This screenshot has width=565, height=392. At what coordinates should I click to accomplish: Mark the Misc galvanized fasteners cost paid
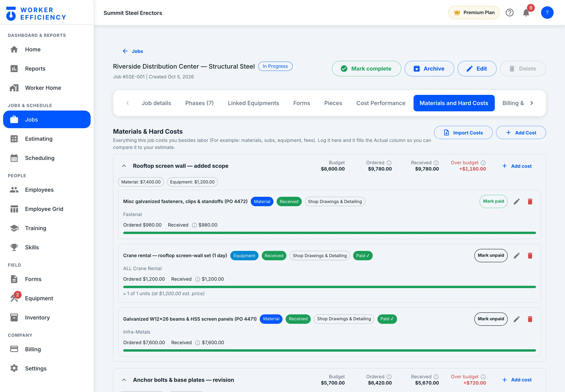[x=493, y=201]
